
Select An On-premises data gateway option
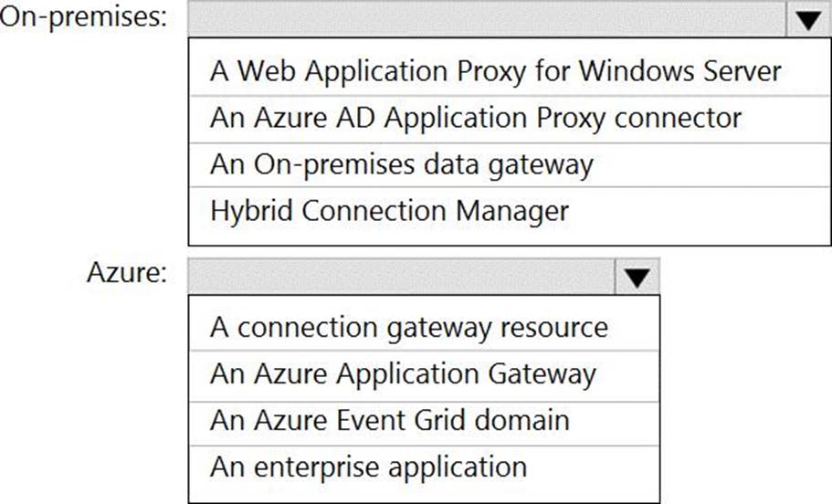pyautogui.click(x=401, y=164)
